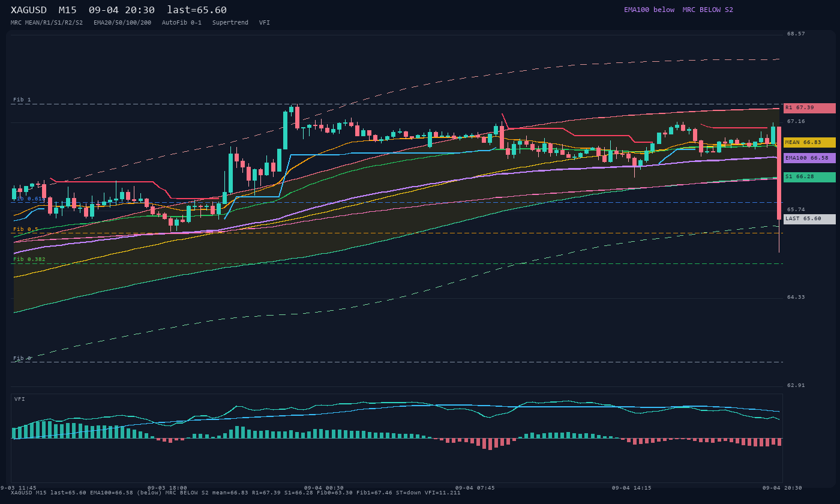Click the "AutoFib 0-1" indicator label

pos(182,23)
